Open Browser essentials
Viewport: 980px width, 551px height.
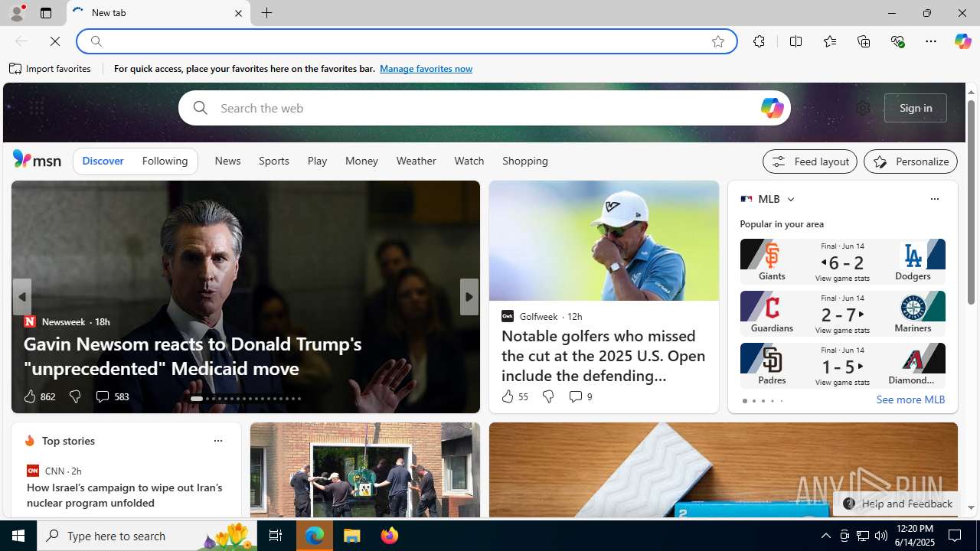pyautogui.click(x=897, y=41)
